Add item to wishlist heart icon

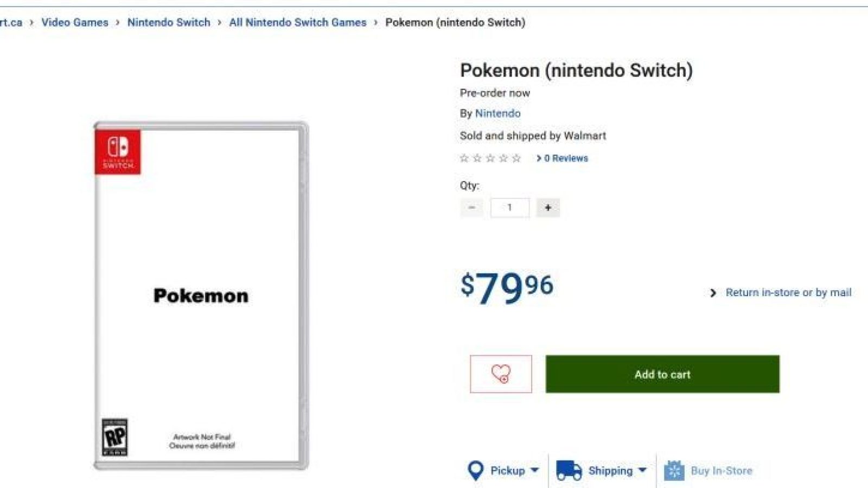coord(501,374)
